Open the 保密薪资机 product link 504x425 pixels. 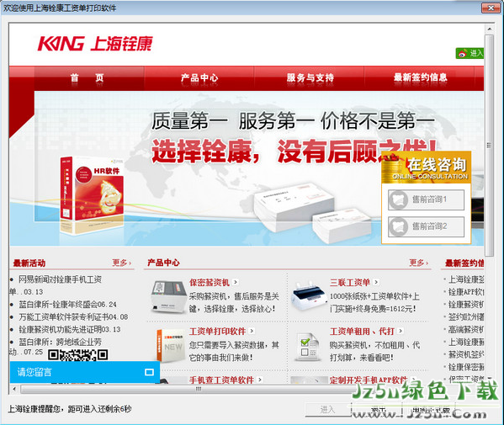click(x=210, y=283)
